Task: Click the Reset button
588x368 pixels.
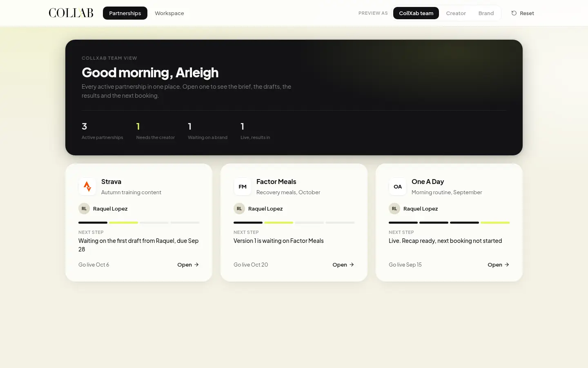Action: pyautogui.click(x=523, y=13)
